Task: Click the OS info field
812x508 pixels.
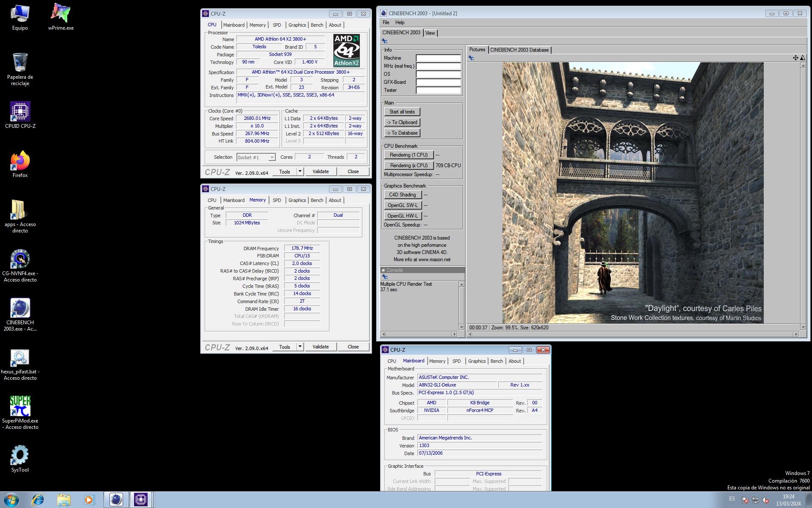Action: pyautogui.click(x=438, y=74)
